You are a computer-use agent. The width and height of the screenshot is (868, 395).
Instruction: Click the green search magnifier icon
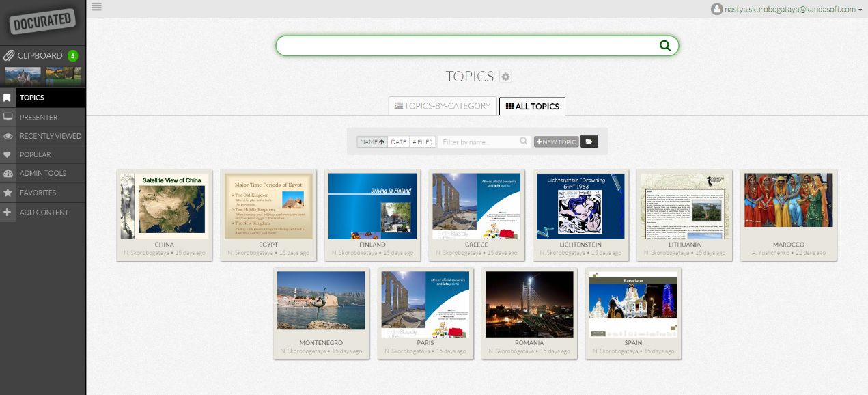click(664, 46)
